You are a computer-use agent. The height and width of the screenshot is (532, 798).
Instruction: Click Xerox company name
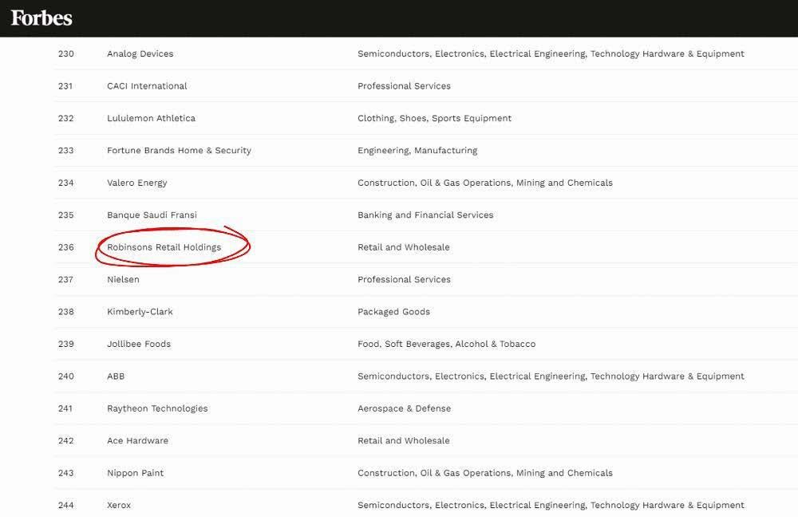coord(119,505)
